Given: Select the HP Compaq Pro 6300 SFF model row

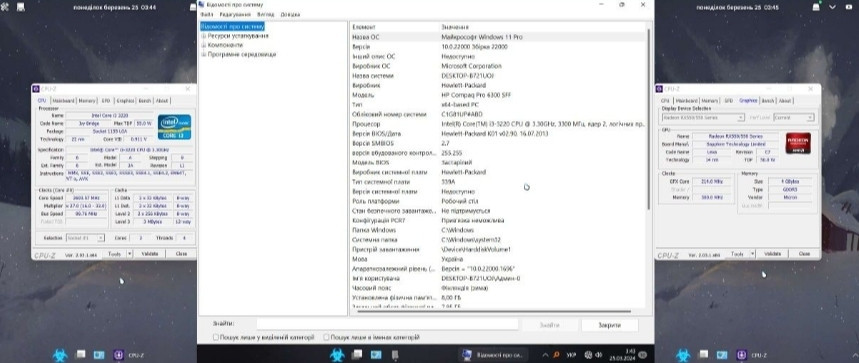Looking at the screenshot, I should point(497,95).
